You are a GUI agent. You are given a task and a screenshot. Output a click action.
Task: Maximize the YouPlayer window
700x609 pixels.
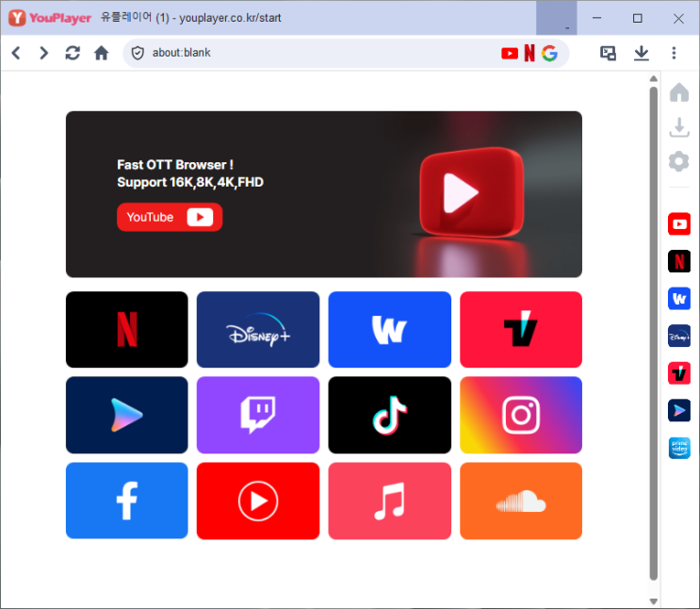(638, 18)
